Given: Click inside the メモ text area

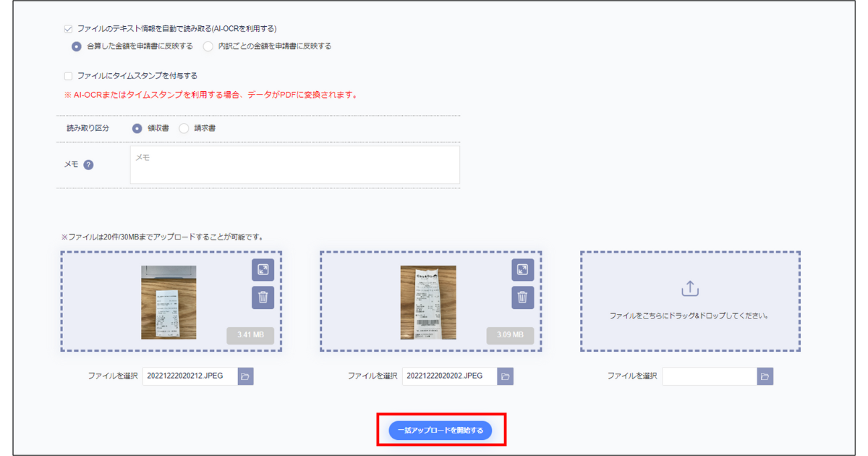Looking at the screenshot, I should click(x=294, y=165).
